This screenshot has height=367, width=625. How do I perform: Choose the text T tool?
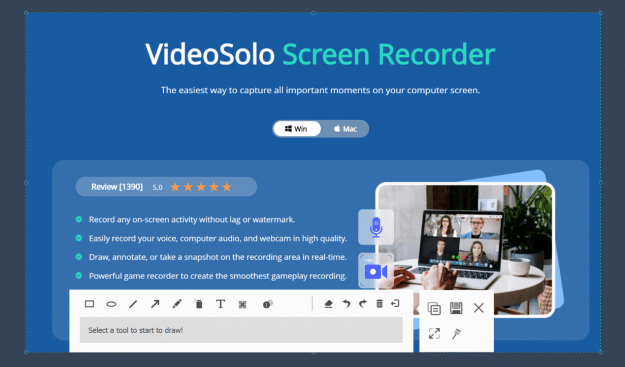tap(220, 304)
